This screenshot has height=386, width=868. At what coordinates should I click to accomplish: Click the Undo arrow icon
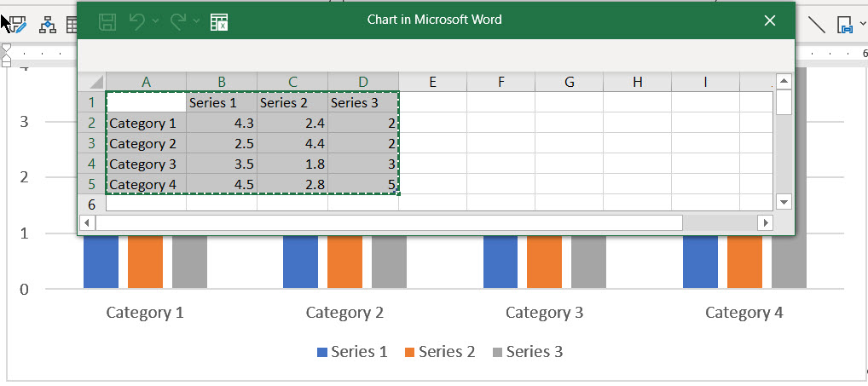(x=137, y=22)
